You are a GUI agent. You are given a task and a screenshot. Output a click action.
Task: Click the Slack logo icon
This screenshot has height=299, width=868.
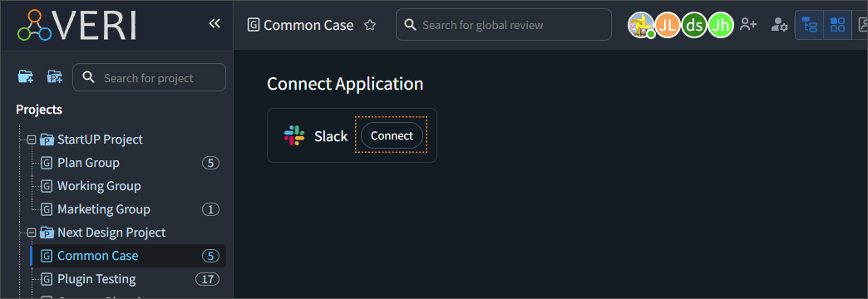294,135
